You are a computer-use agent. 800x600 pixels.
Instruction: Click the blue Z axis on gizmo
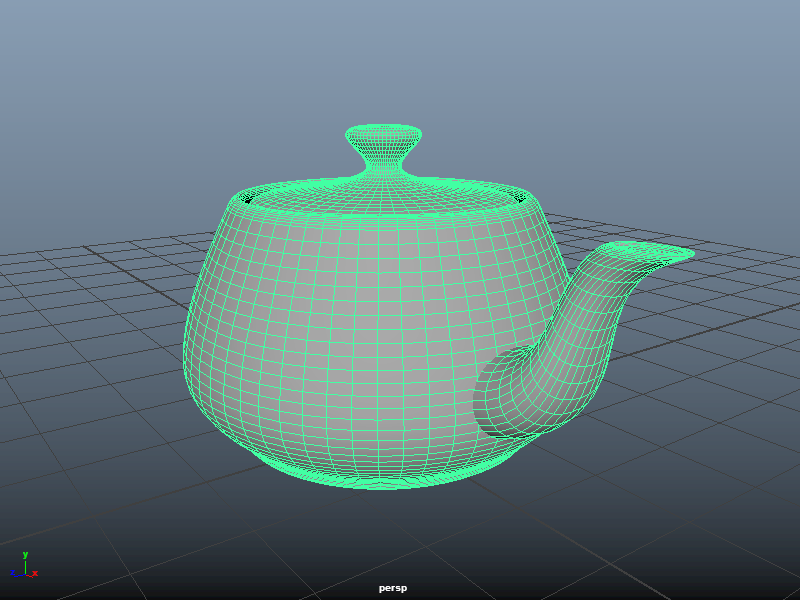[x=14, y=573]
